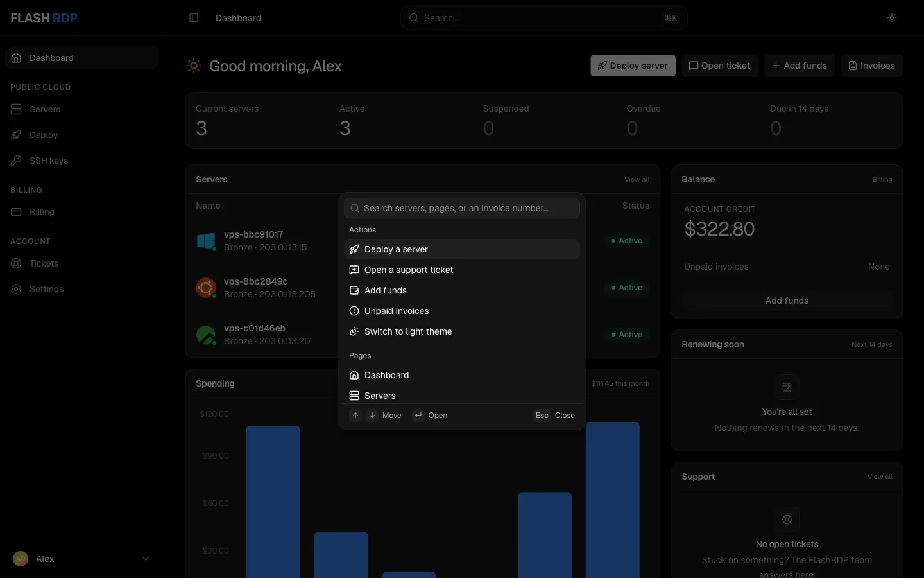Click the Current servers count

201,128
